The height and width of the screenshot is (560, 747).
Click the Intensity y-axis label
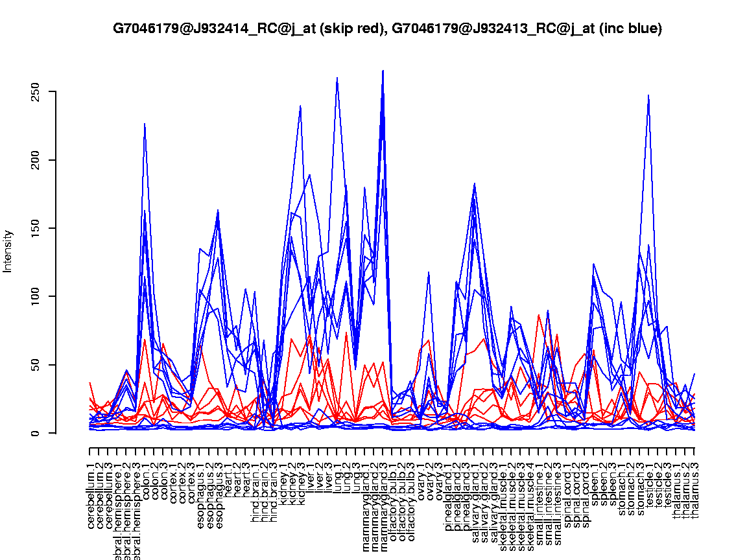(8, 251)
